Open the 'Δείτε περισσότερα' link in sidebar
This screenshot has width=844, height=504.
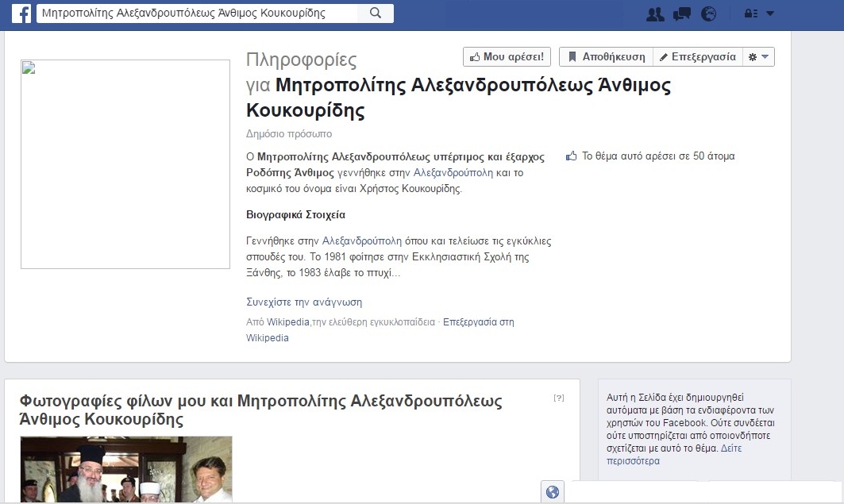click(633, 460)
